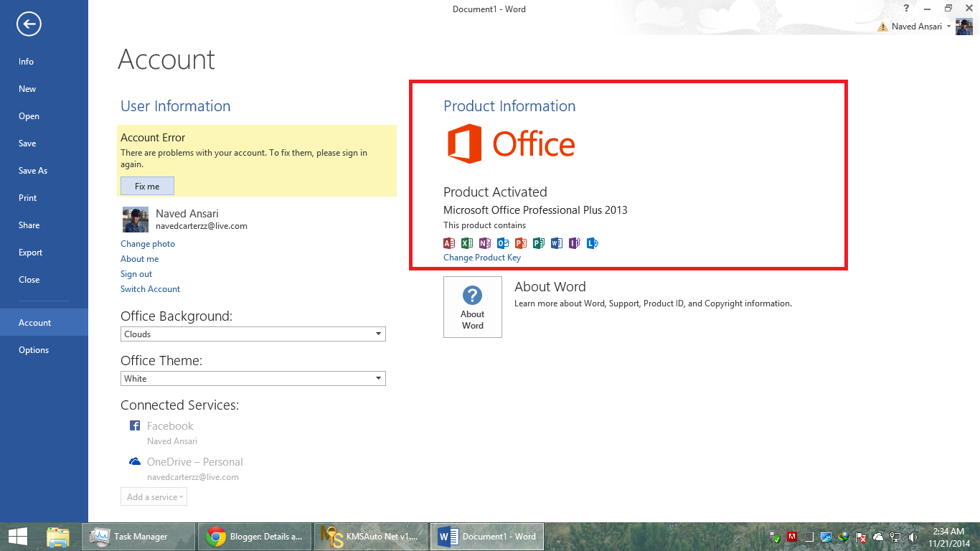Click the Publisher icon under This product contains
Image resolution: width=980 pixels, height=551 pixels.
pos(539,243)
